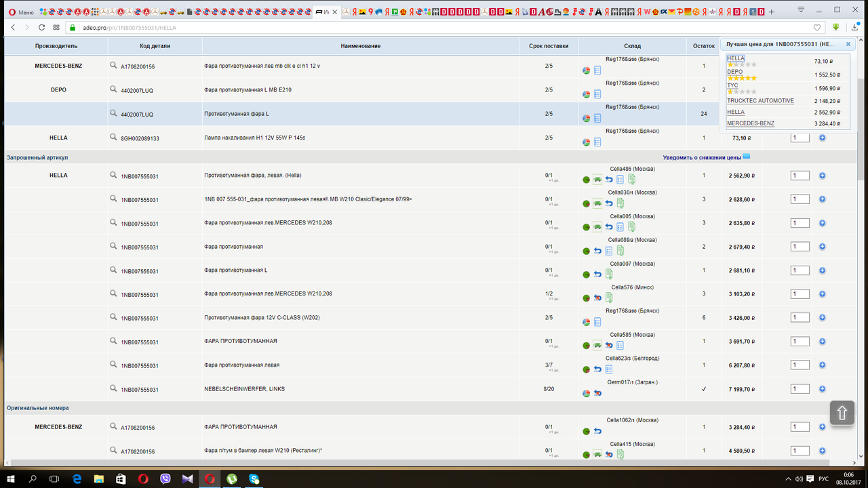Add the 3 103,20 Minsk offer to cart
Image resolution: width=868 pixels, height=488 pixels.
(822, 294)
